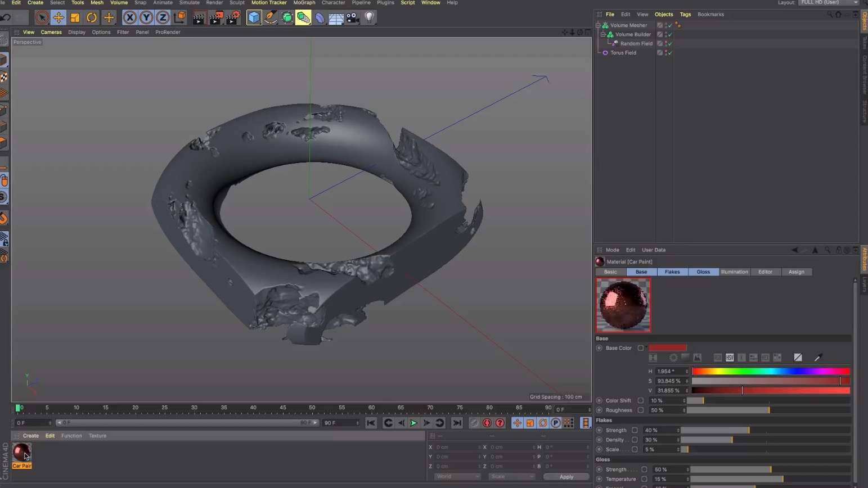868x488 pixels.
Task: Click Play in the animation controls
Action: 413,423
